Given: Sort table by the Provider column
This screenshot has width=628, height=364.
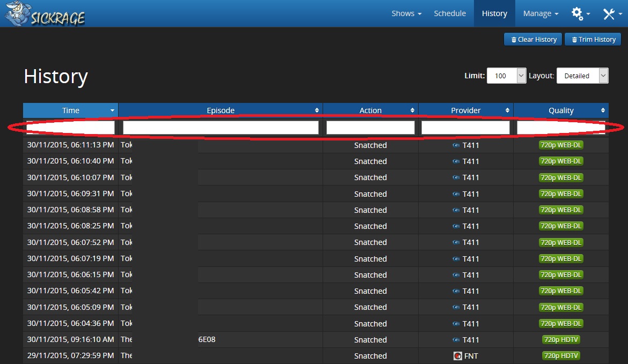Looking at the screenshot, I should point(465,110).
